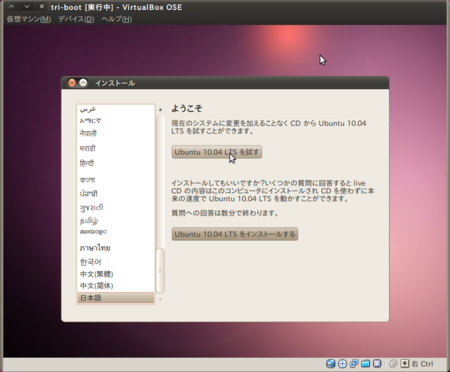The height and width of the screenshot is (372, 450).
Task: Click the CD/DVD drive status icon
Action: [342, 364]
